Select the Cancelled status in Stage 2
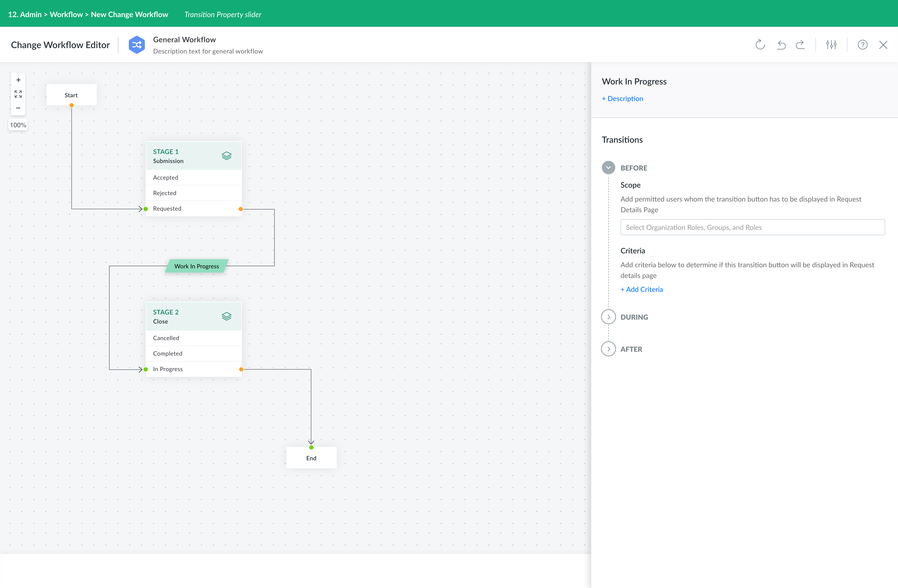Screen dimensions: 898x588 tap(193, 338)
